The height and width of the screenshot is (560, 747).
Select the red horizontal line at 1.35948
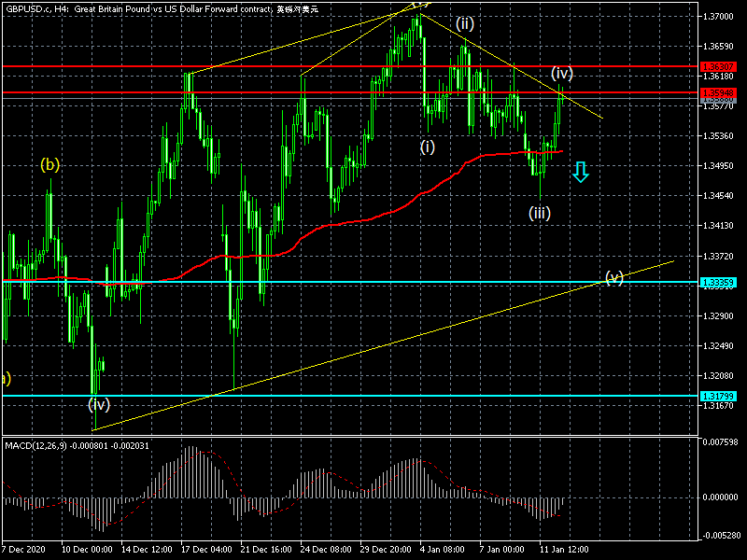350,92
